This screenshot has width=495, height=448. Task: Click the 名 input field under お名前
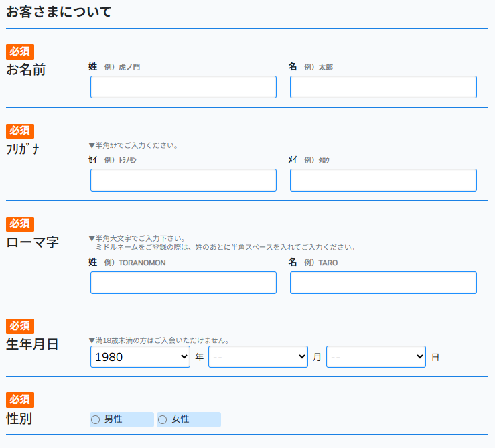(382, 87)
